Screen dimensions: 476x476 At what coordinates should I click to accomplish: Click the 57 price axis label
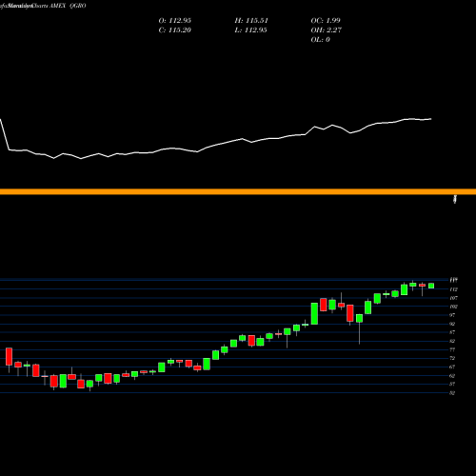click(452, 384)
